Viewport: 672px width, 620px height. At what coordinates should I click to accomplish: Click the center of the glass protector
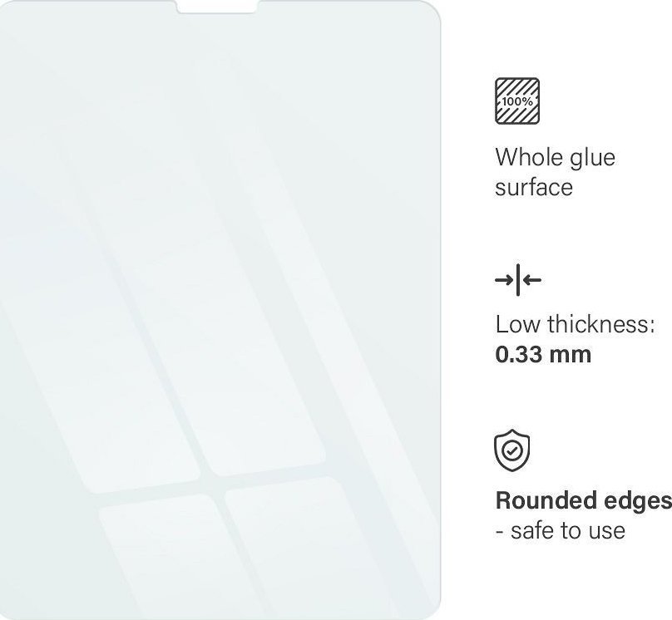click(x=220, y=310)
